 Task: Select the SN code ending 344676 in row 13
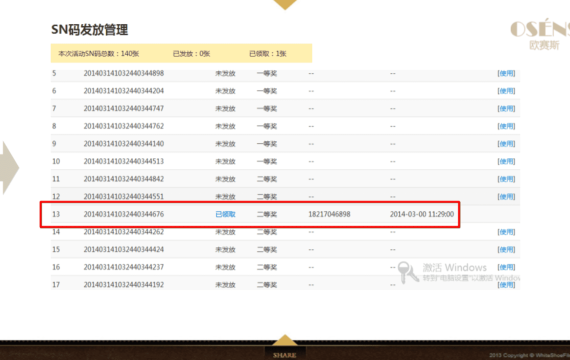pos(124,214)
